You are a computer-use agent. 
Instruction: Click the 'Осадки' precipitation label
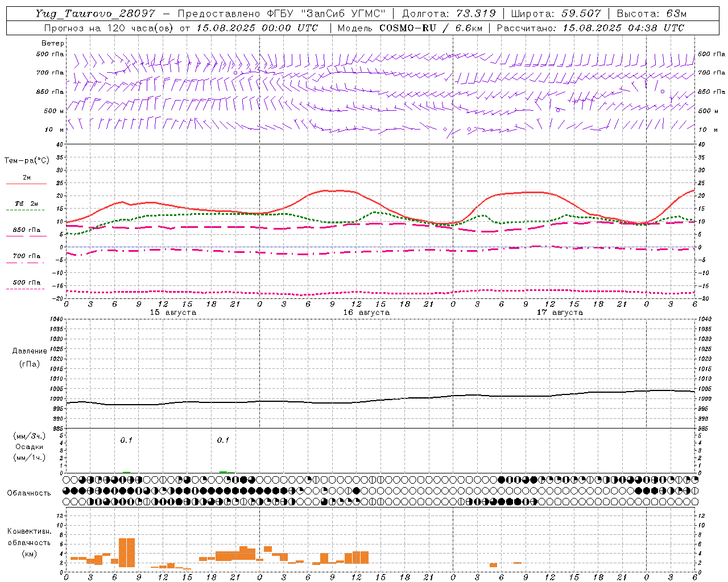coord(30,447)
